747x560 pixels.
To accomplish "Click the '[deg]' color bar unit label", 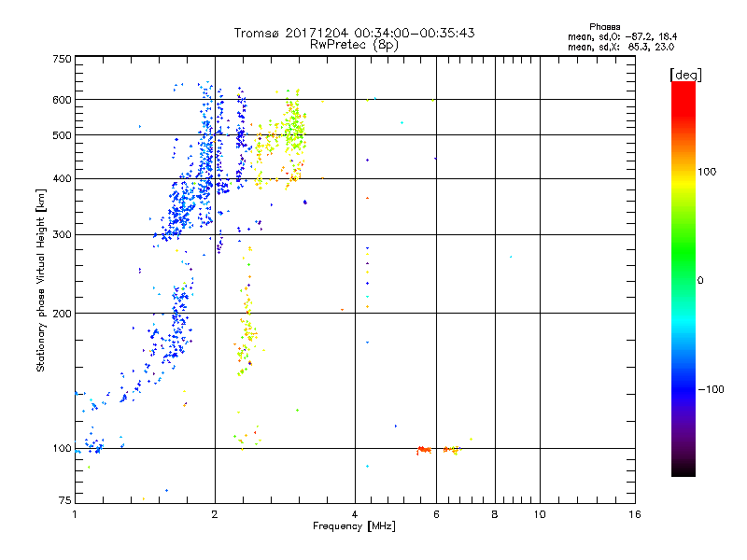I will (x=685, y=75).
